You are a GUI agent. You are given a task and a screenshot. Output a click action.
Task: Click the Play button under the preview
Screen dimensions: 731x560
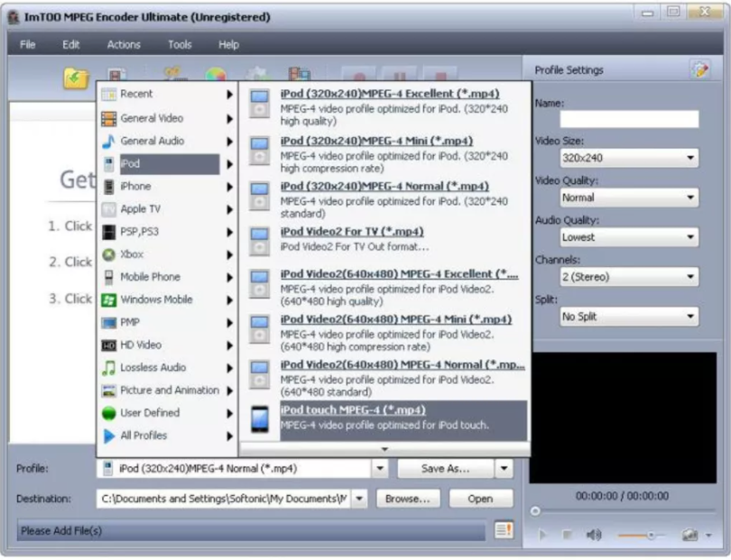click(542, 536)
